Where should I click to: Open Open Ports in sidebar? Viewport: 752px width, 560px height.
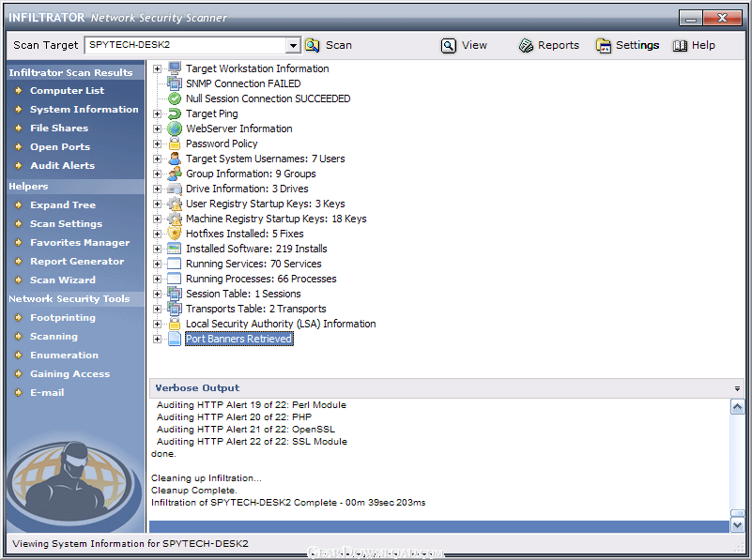[x=60, y=146]
